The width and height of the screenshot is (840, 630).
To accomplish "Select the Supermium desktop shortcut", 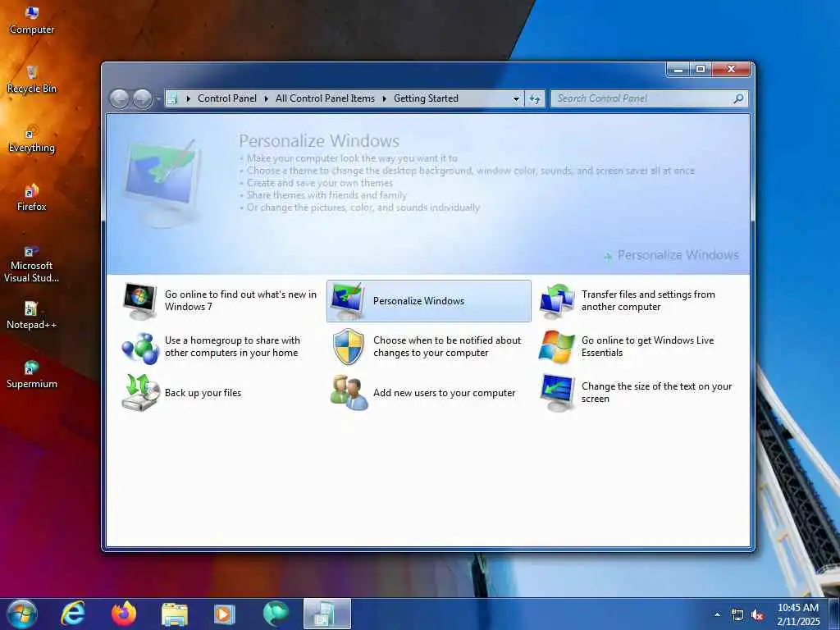I will click(x=32, y=374).
